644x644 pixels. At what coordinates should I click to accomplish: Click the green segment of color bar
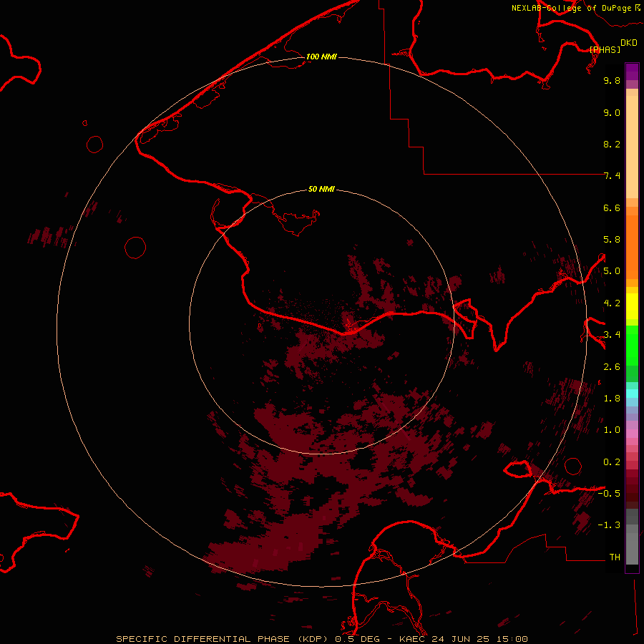(632, 346)
